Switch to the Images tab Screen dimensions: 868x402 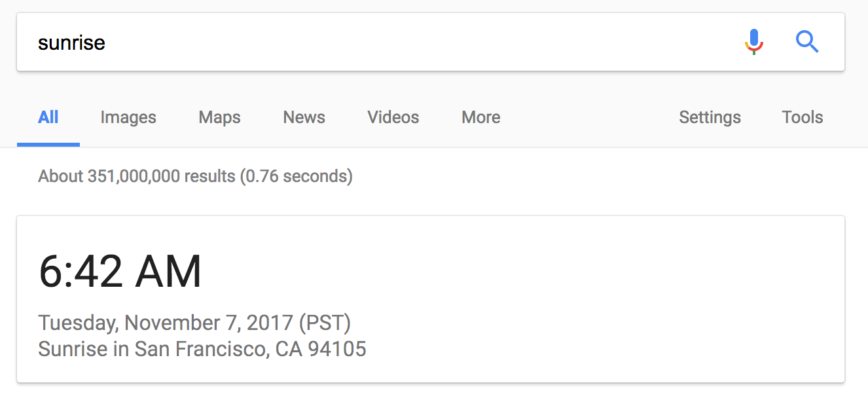tap(128, 117)
